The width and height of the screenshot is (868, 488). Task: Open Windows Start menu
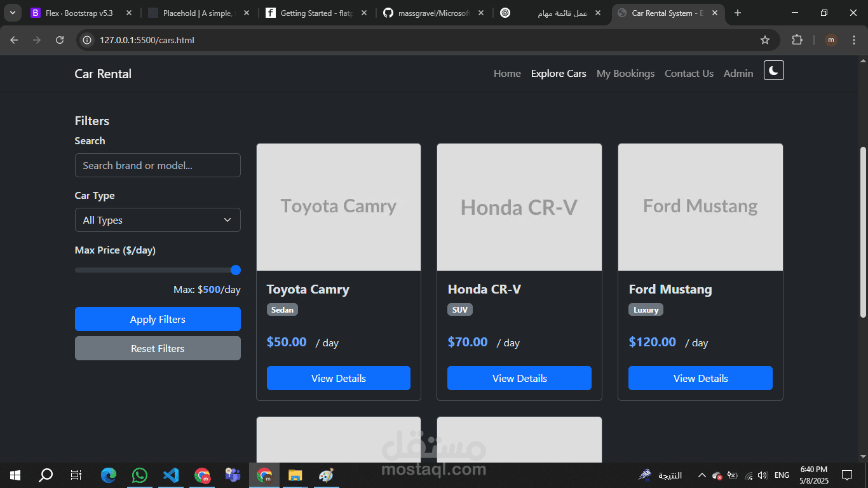pos(15,475)
